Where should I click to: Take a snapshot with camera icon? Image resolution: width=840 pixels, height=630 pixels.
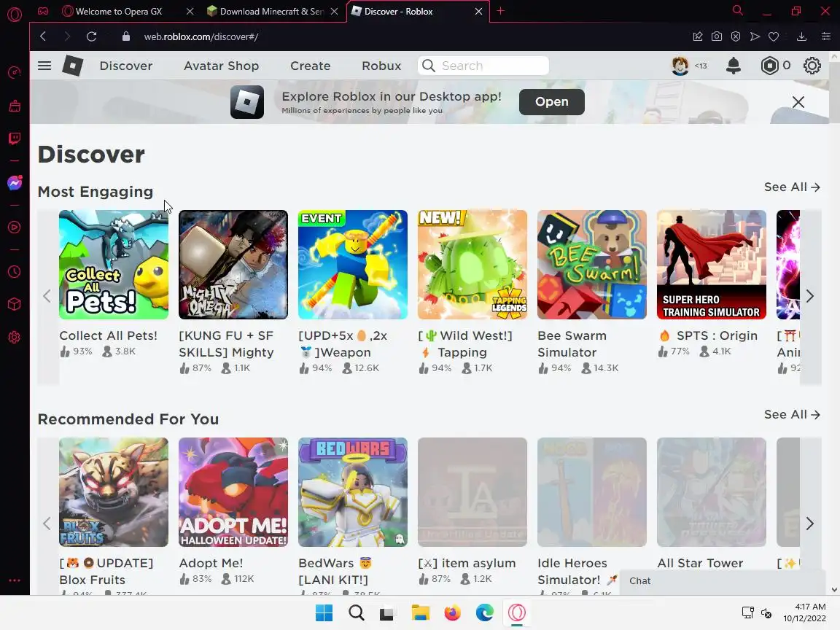[716, 36]
